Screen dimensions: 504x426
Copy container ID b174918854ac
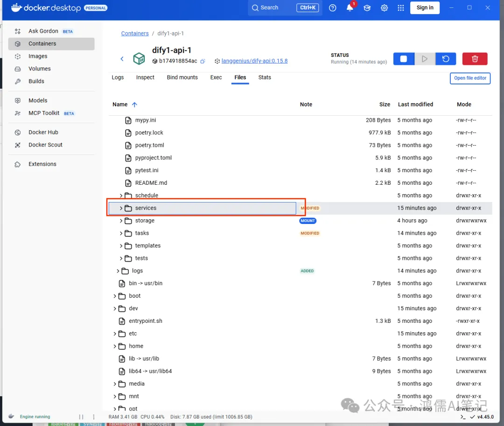203,61
